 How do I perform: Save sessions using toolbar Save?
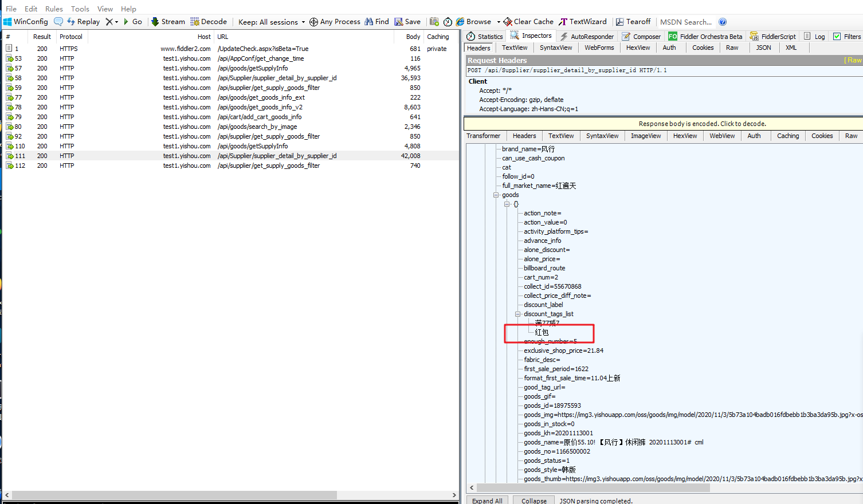407,22
